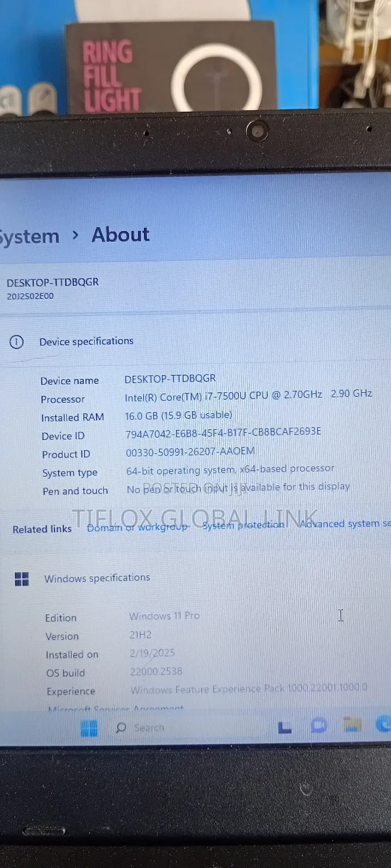The image size is (391, 868).
Task: Click the Version label
Action: (x=62, y=636)
